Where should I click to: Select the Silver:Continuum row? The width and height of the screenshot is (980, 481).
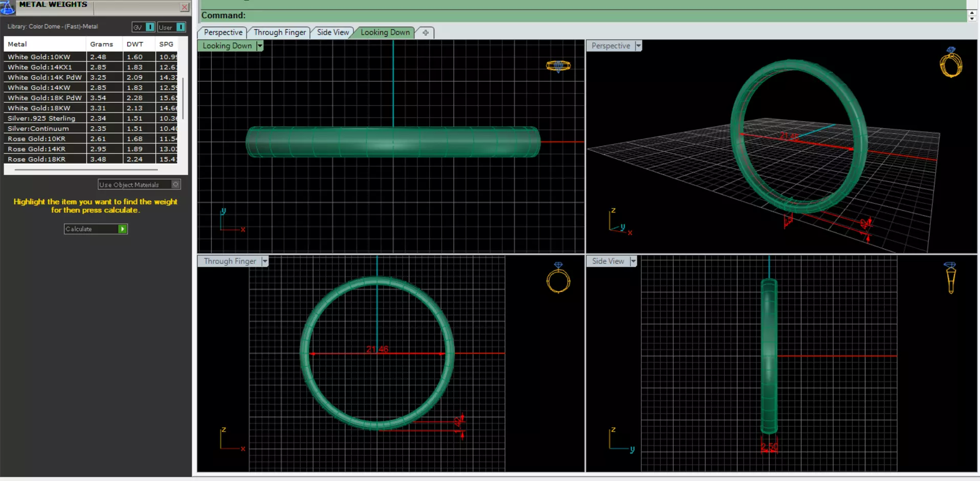click(x=91, y=128)
